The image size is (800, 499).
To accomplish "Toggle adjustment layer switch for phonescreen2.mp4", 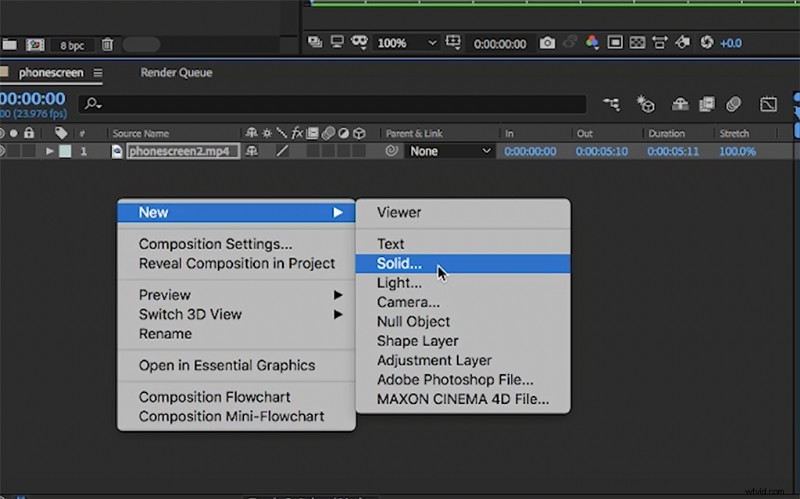I will (343, 151).
